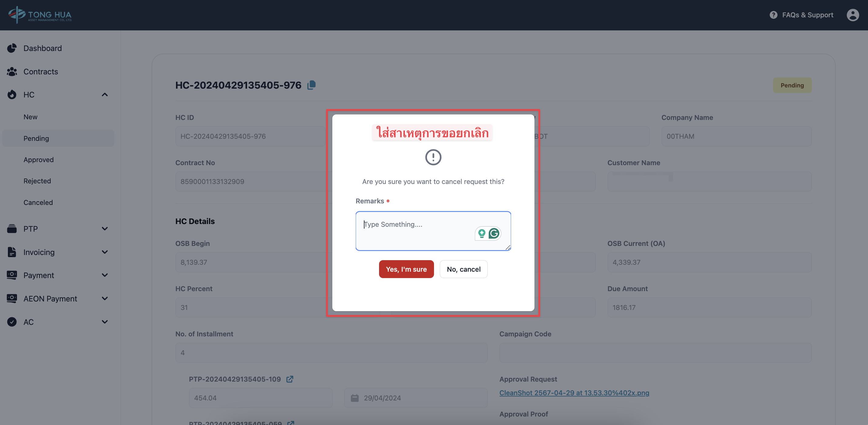The height and width of the screenshot is (425, 868).
Task: Click the Grammarly icon in Remarks field
Action: click(x=494, y=233)
